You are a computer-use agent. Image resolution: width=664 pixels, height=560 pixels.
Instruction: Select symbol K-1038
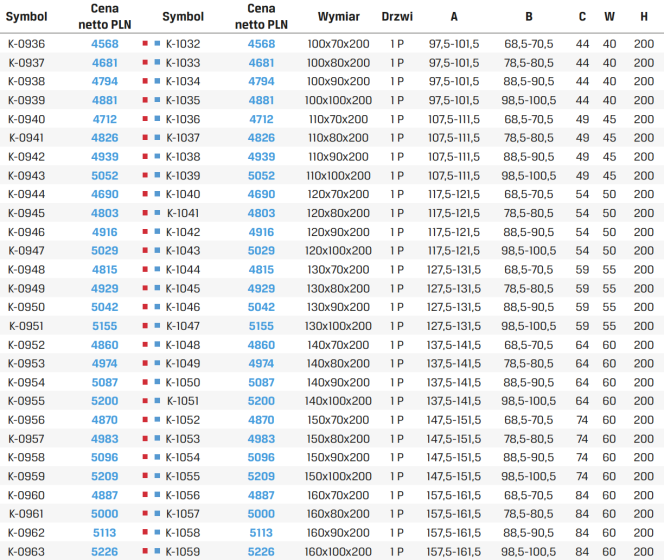click(183, 157)
